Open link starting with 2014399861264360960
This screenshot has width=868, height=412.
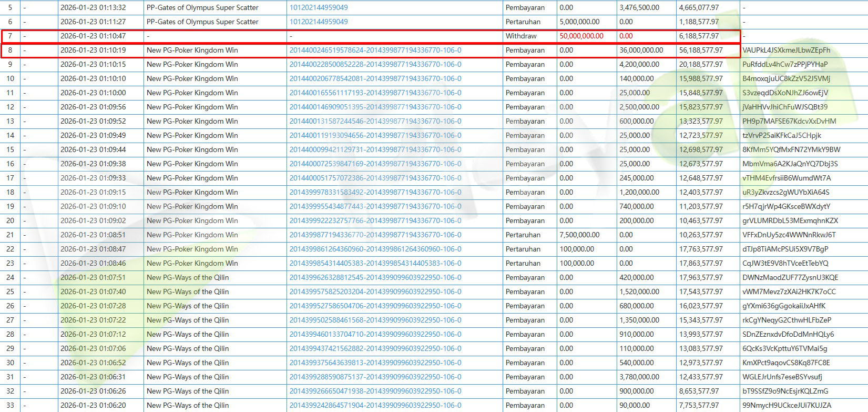(375, 249)
